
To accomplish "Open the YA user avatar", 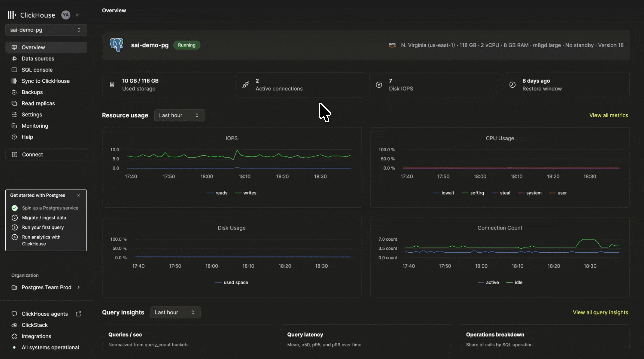I will pyautogui.click(x=66, y=15).
